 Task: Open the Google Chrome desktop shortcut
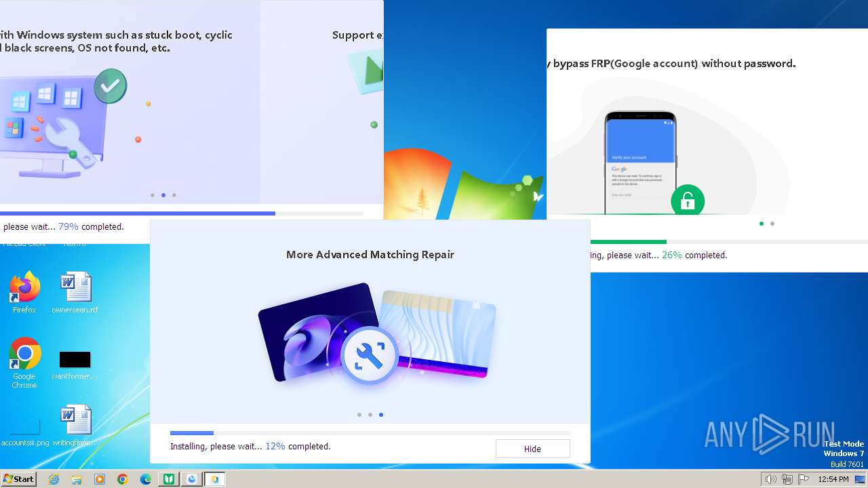(24, 363)
